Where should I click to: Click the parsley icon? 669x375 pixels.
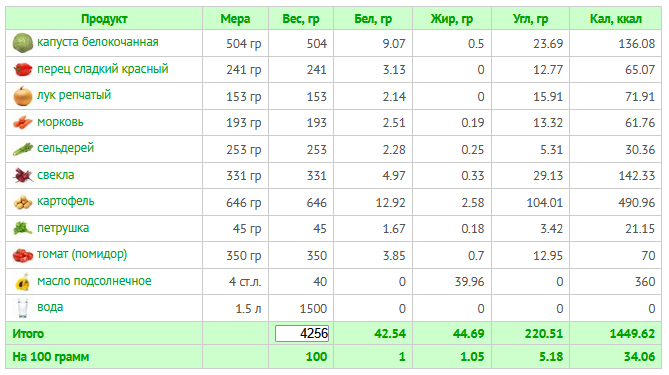click(x=23, y=228)
